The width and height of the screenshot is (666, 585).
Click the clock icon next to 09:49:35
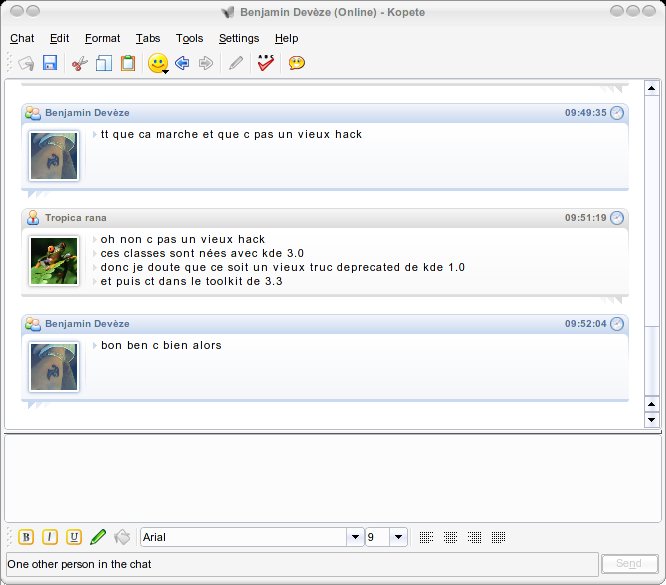[x=617, y=113]
